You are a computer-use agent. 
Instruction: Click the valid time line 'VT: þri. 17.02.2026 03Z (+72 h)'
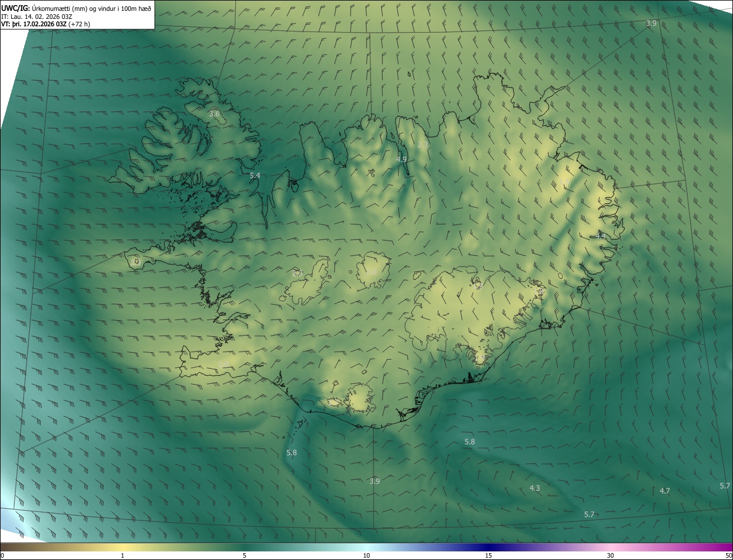click(46, 24)
